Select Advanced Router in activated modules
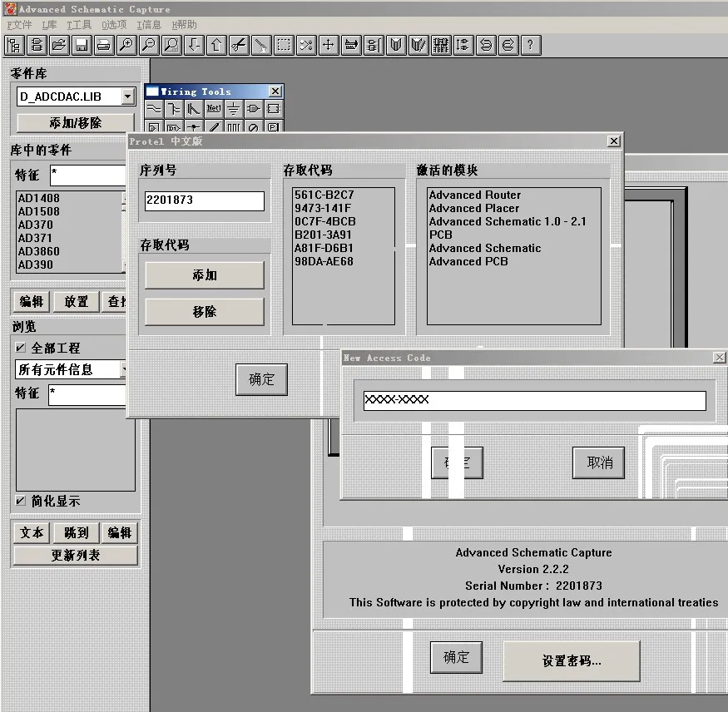The height and width of the screenshot is (712, 728). [x=474, y=195]
